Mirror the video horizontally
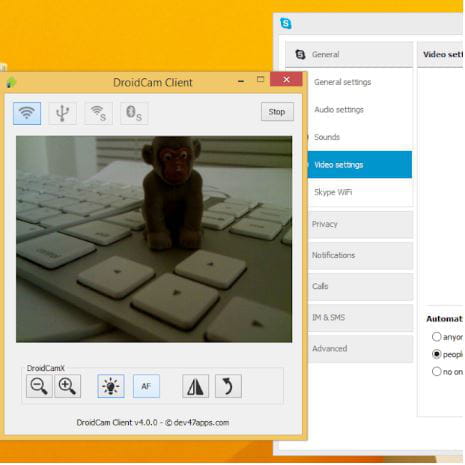465x465 pixels. [196, 386]
